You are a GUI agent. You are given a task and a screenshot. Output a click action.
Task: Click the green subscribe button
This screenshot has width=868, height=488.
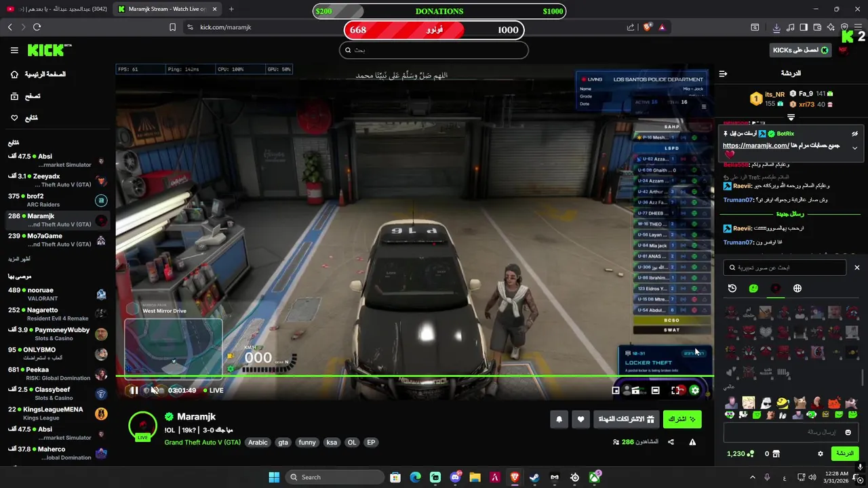click(682, 420)
